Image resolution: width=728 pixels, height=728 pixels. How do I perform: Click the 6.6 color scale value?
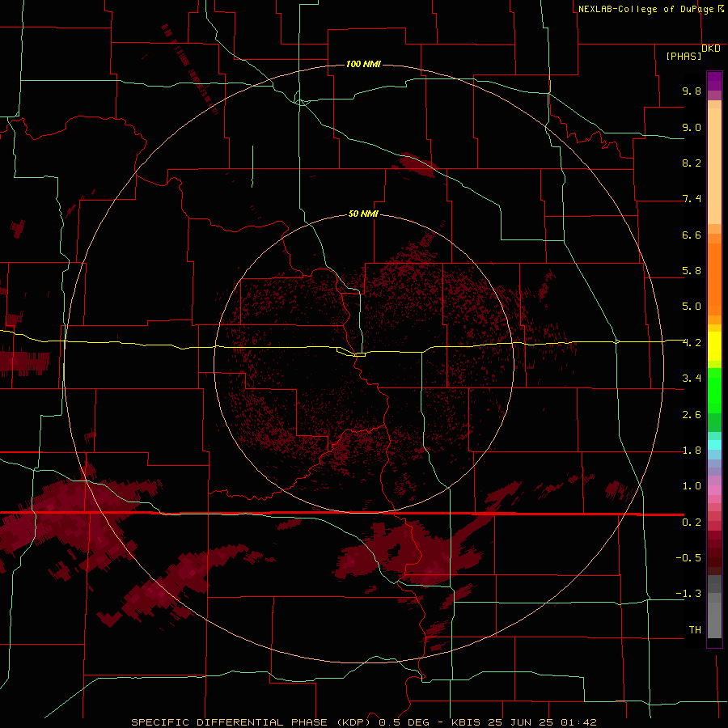pos(692,235)
